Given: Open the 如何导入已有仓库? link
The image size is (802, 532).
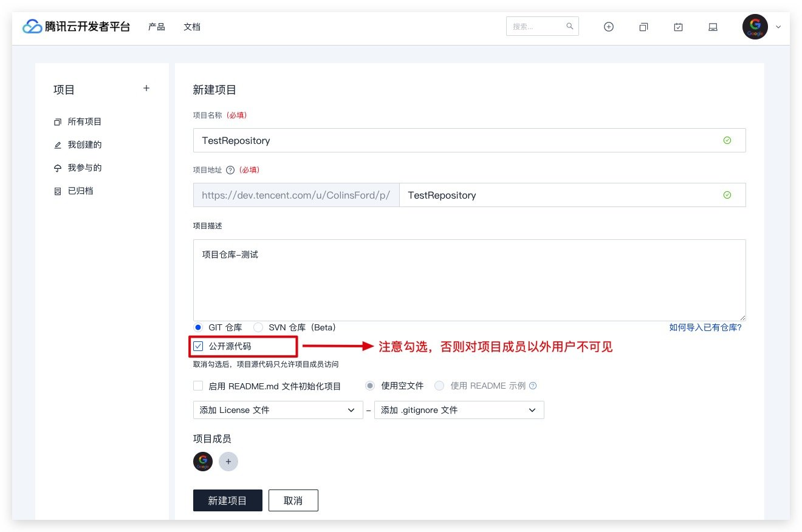Looking at the screenshot, I should (705, 327).
